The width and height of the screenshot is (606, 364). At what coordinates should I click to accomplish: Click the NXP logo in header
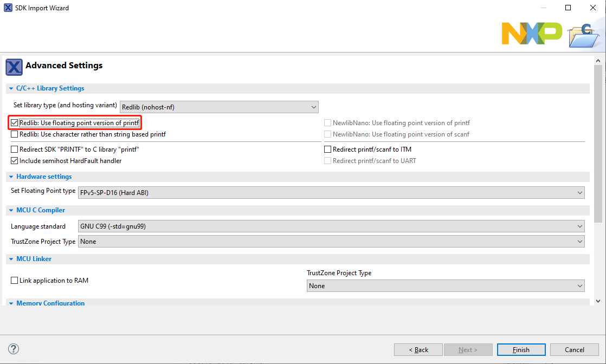pyautogui.click(x=532, y=34)
